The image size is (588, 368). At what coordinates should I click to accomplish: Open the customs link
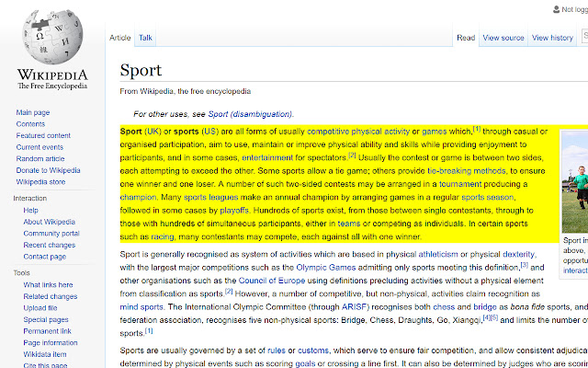313,351
